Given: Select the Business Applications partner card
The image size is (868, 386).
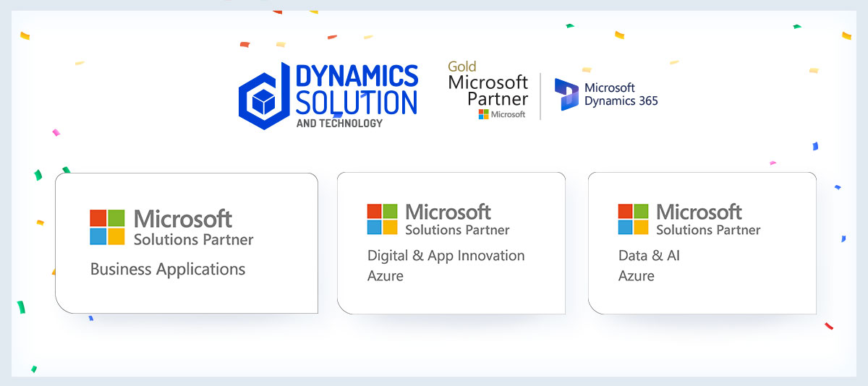Looking at the screenshot, I should pos(187,243).
